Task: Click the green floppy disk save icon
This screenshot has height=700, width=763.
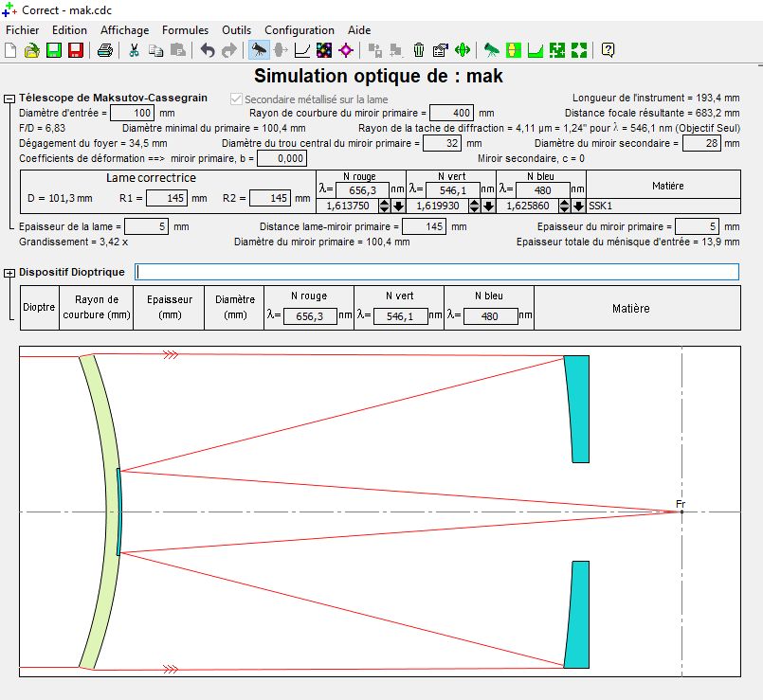Action: (54, 50)
